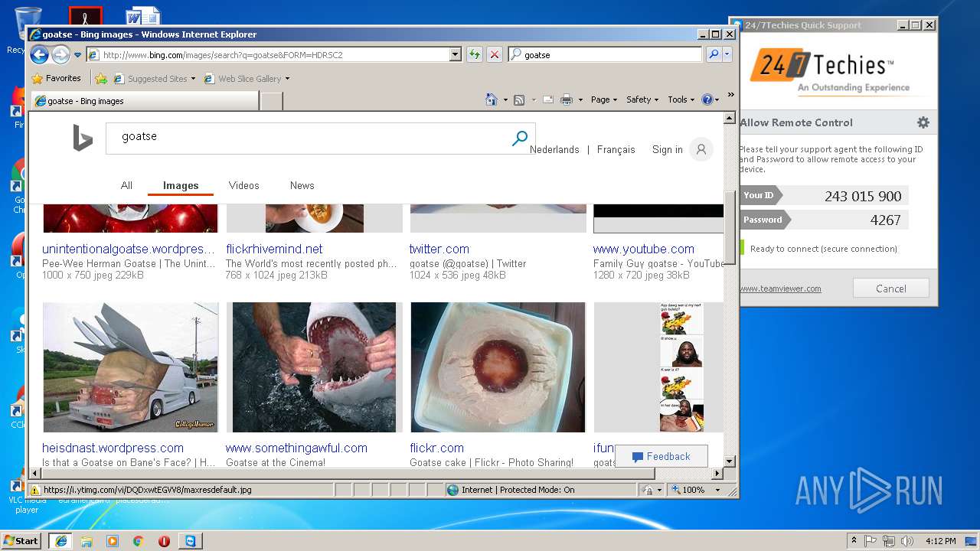Expand command bar overflow chevron
This screenshot has height=551, width=980.
coord(730,95)
